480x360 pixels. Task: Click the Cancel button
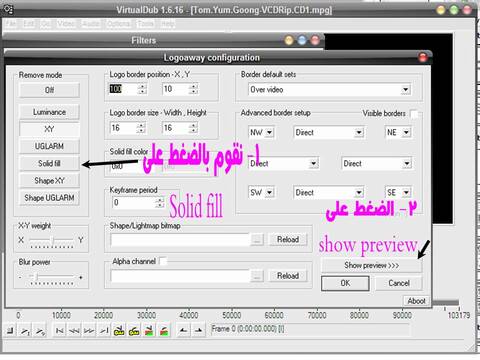point(399,283)
